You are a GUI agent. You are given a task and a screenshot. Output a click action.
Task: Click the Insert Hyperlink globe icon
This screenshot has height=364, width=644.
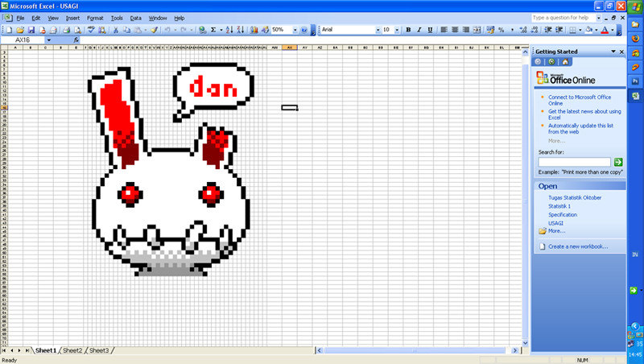202,30
